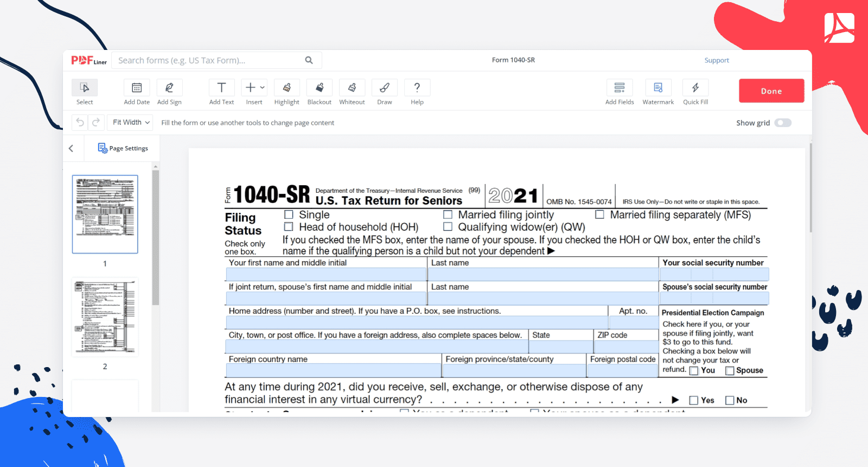The width and height of the screenshot is (868, 467).
Task: Activate the Highlight tool
Action: coord(286,88)
